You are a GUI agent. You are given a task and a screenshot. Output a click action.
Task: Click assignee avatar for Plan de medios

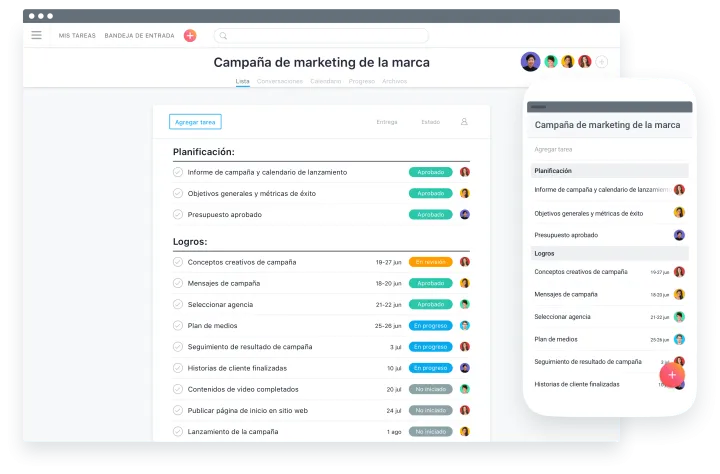click(x=465, y=325)
